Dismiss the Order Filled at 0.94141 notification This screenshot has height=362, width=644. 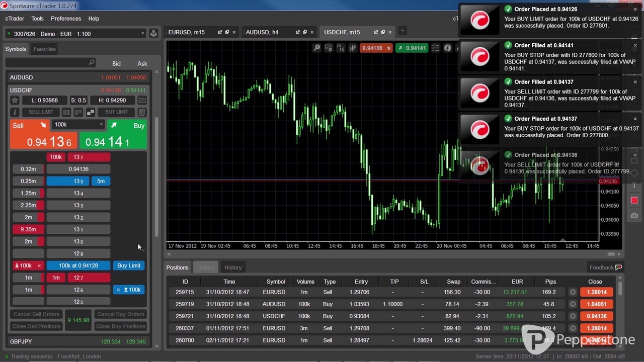pos(635,45)
